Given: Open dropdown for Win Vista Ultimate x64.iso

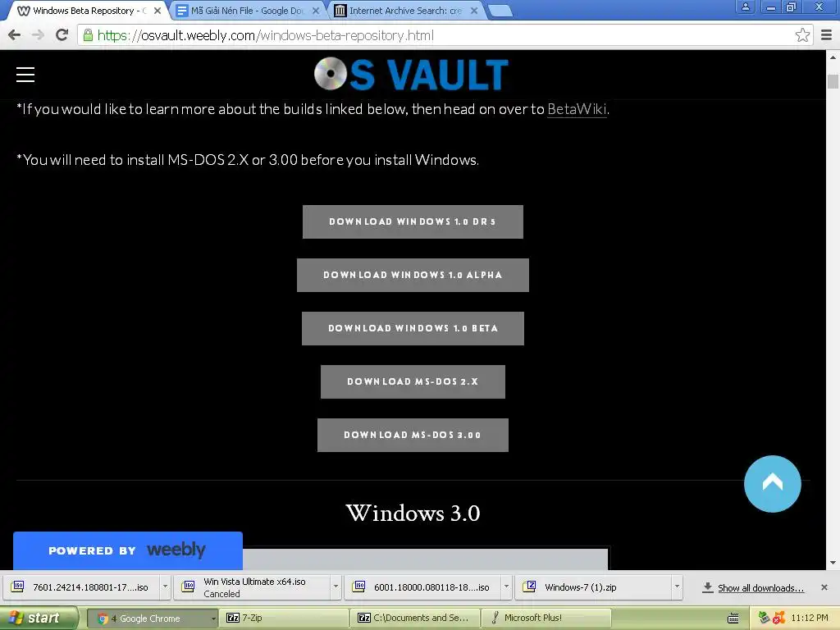Looking at the screenshot, I should click(336, 587).
